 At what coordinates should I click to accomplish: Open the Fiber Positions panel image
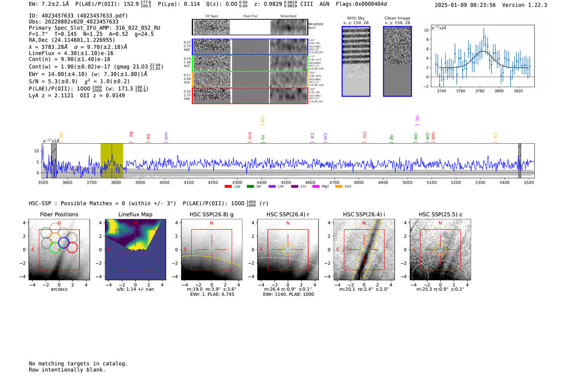pyautogui.click(x=59, y=250)
